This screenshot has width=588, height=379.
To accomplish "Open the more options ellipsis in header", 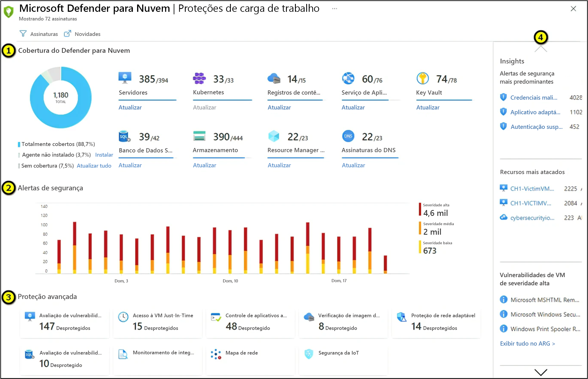I will 334,9.
